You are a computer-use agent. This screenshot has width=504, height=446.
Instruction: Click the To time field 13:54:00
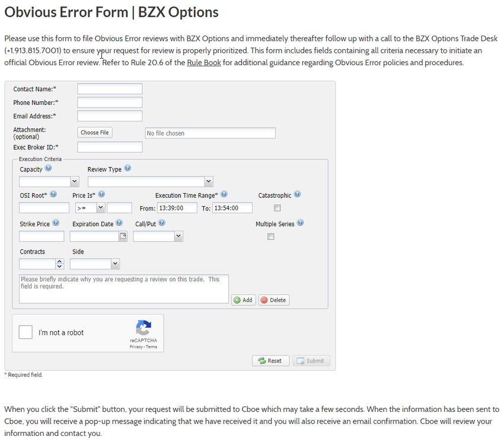232,208
